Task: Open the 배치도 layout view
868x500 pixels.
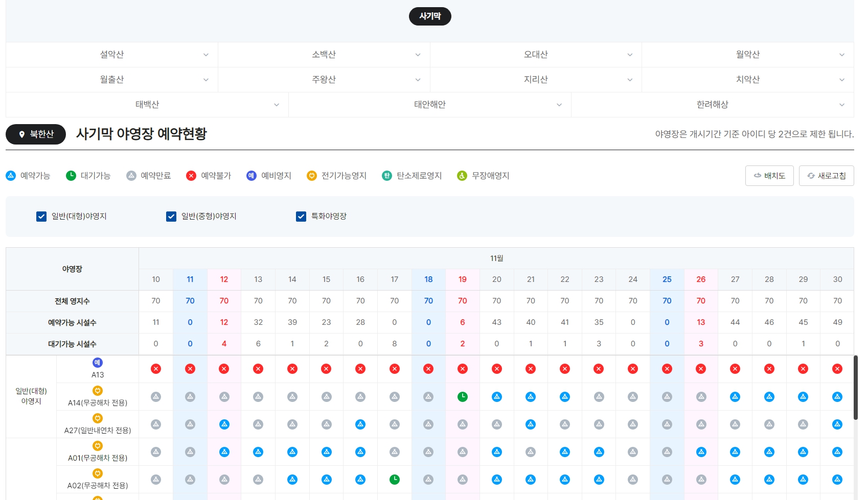Action: (769, 175)
